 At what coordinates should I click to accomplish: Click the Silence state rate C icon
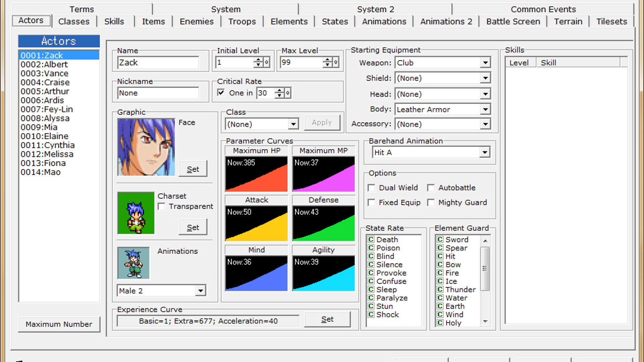point(371,264)
